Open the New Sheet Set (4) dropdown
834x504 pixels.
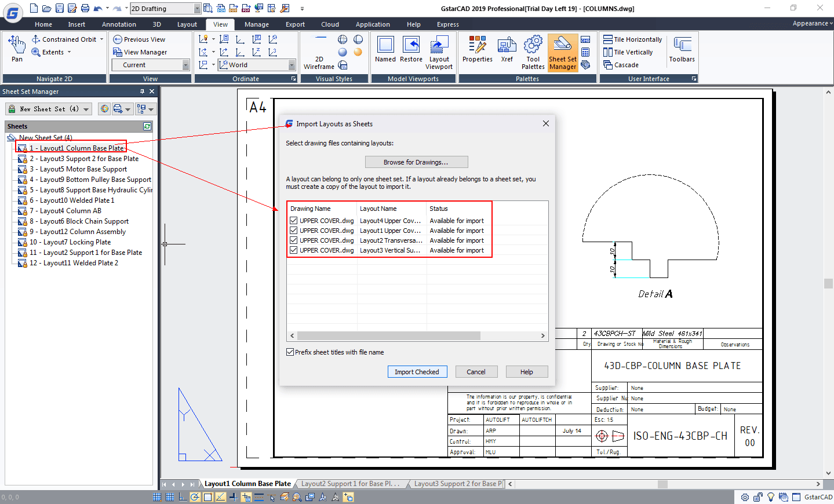coord(49,109)
